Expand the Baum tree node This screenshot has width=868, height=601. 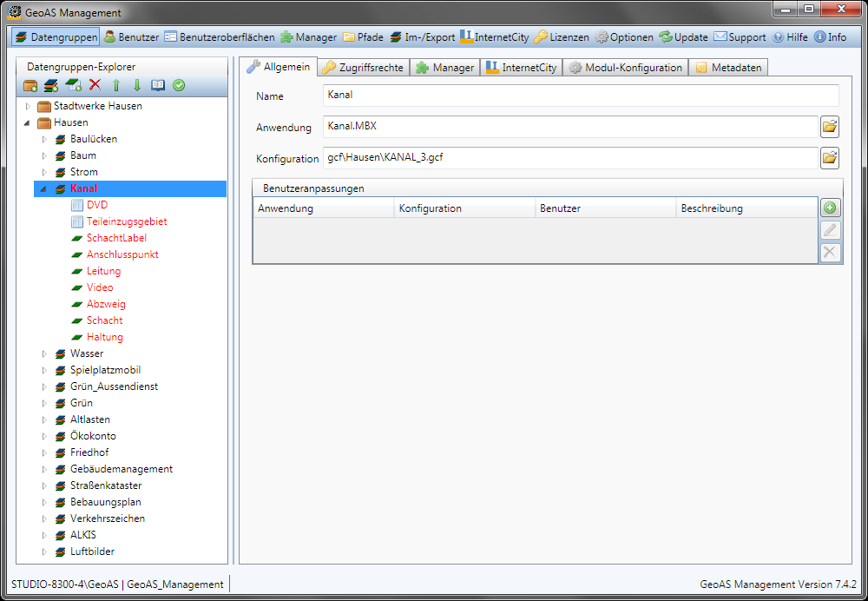tap(45, 155)
